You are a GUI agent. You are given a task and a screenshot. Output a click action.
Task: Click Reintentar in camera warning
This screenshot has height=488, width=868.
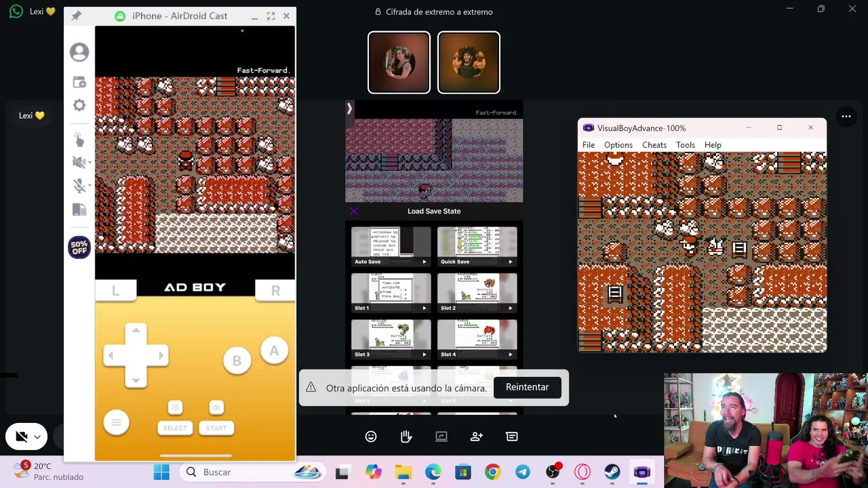527,387
